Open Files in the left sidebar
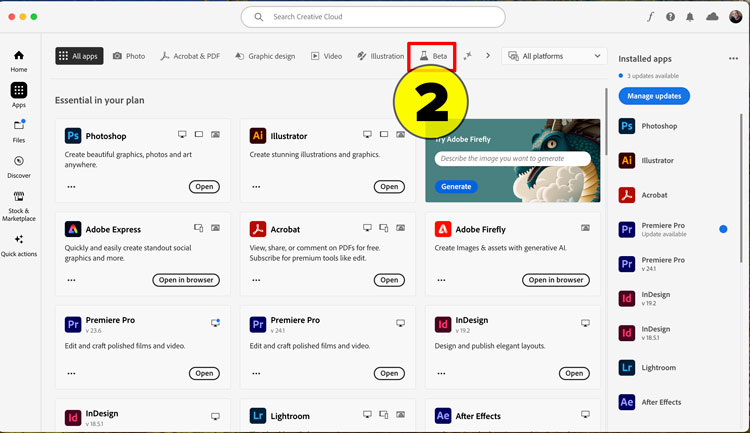Image resolution: width=750 pixels, height=433 pixels. [19, 131]
